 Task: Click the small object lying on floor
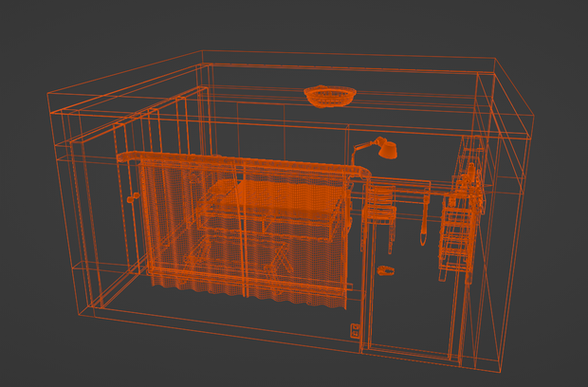385,270
